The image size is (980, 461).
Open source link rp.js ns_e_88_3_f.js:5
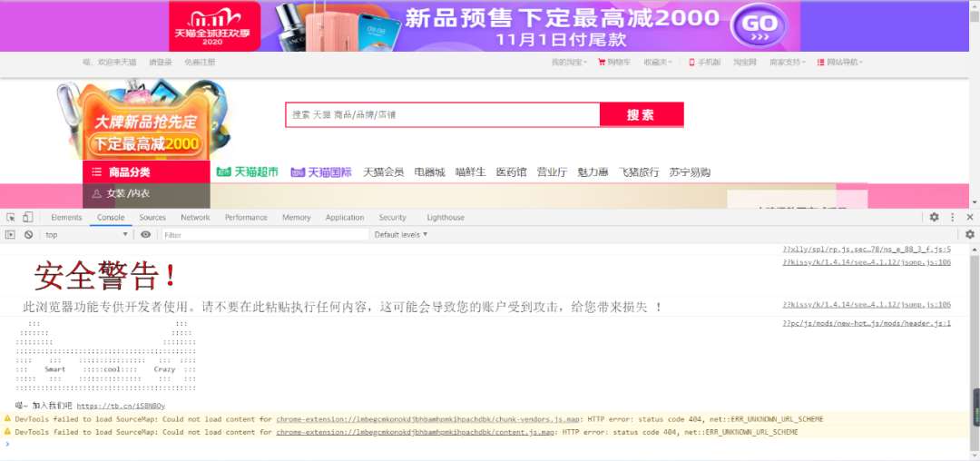point(867,250)
